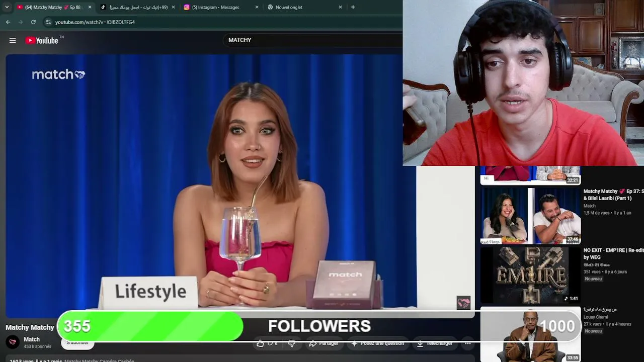The width and height of the screenshot is (644, 362).
Task: Open the more actions three-dot menu
Action: click(467, 343)
